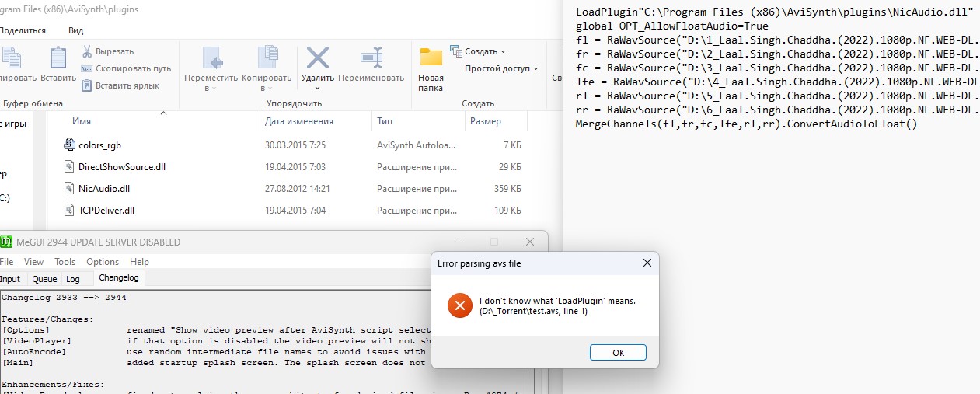Expand the Move to (Переместить в) dropdown arrow
Image resolution: width=980 pixels, height=394 pixels.
(216, 89)
